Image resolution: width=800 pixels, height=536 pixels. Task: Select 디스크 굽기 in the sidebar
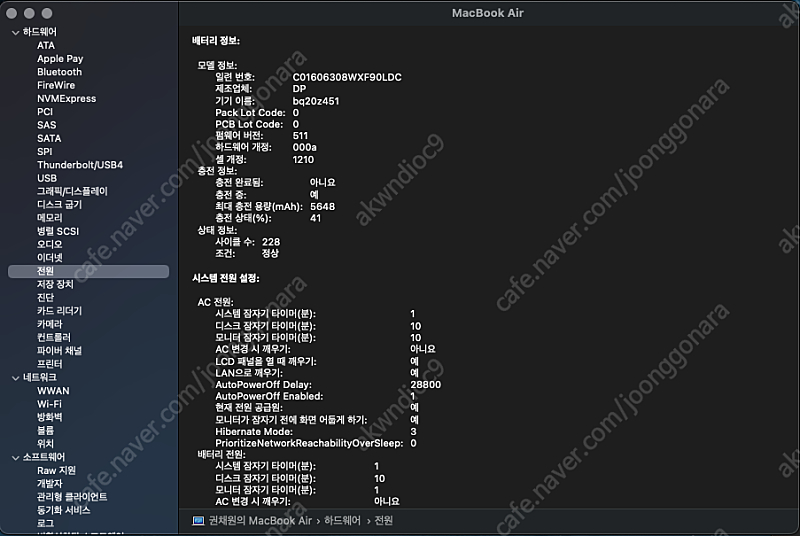coord(59,205)
